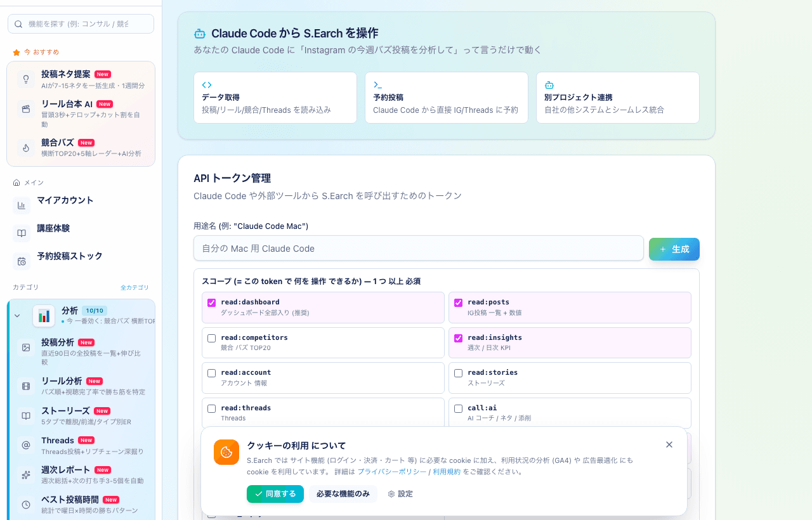Click the bar chart icon beside マイアカウント

tap(22, 205)
